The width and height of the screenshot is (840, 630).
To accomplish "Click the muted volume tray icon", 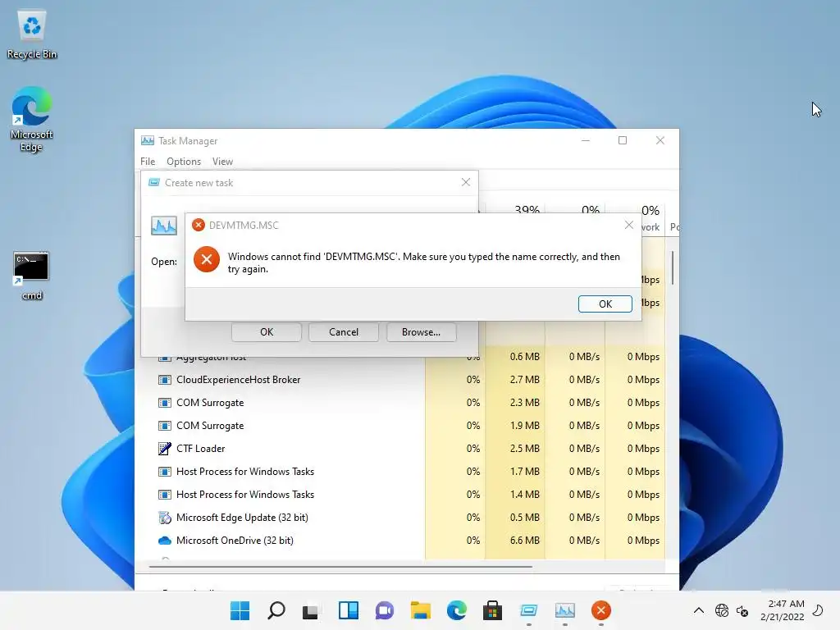I will tap(742, 610).
